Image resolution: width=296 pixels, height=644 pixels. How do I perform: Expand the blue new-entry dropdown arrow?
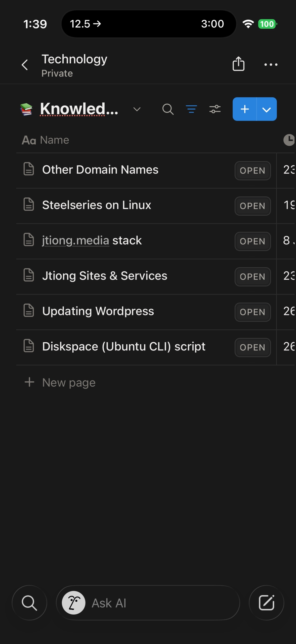pos(267,109)
